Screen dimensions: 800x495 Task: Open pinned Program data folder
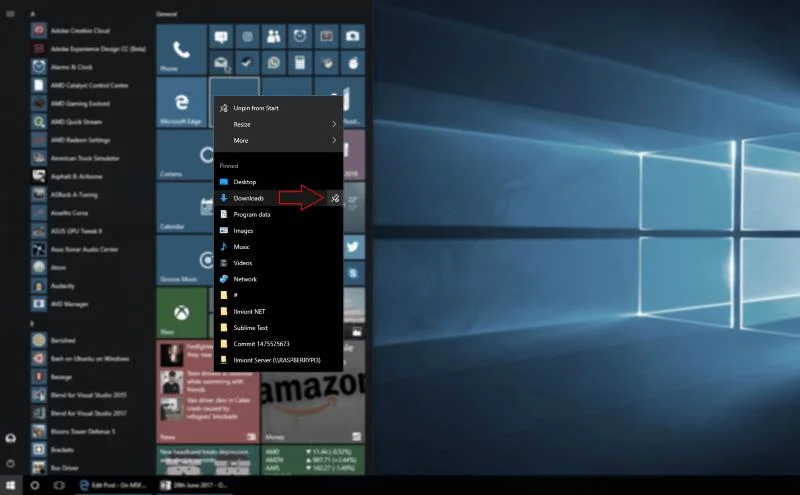278,214
